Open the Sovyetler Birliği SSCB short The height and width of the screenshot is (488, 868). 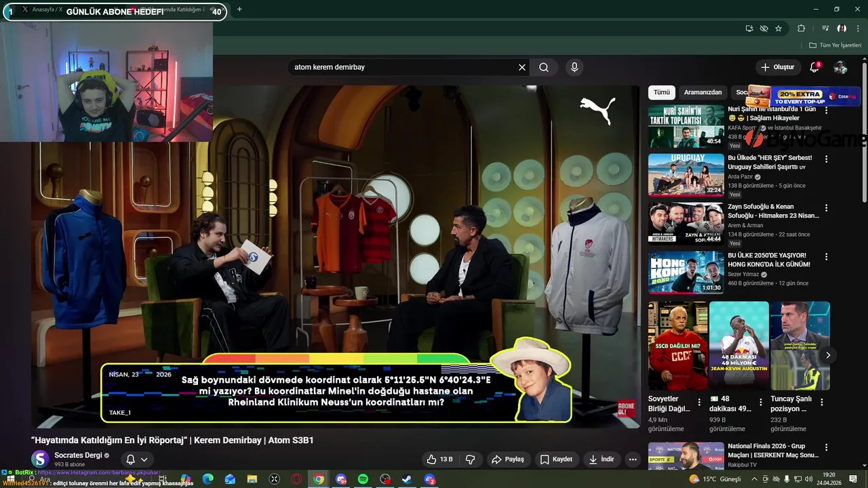point(678,346)
